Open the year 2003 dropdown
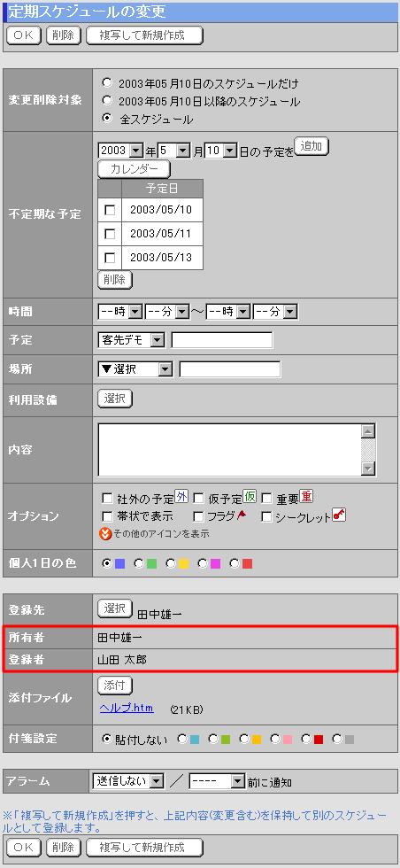The height and width of the screenshot is (868, 400). (x=120, y=150)
